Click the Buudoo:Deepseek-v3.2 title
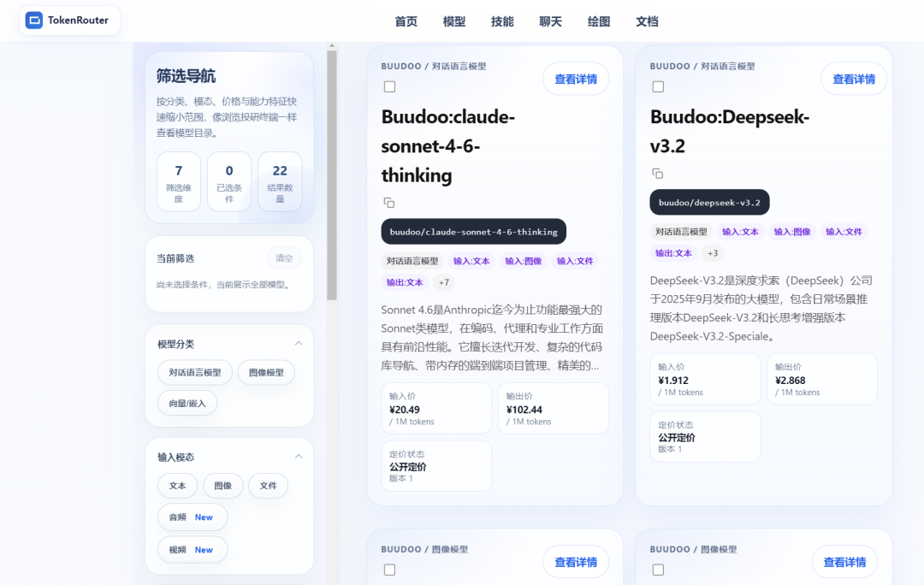924x585 pixels. 730,132
